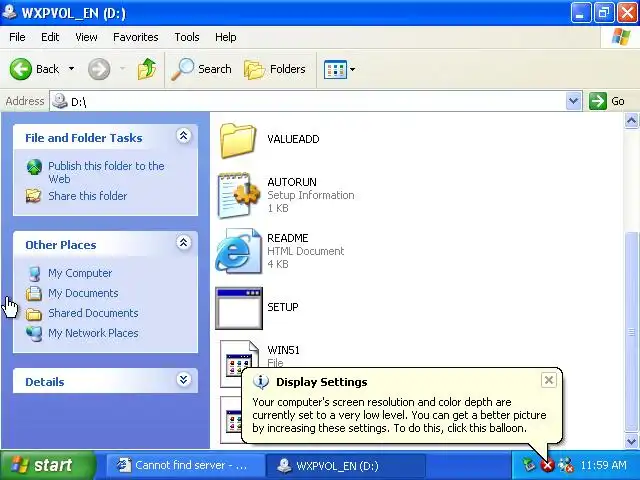Select the README HTML document icon

click(x=239, y=251)
